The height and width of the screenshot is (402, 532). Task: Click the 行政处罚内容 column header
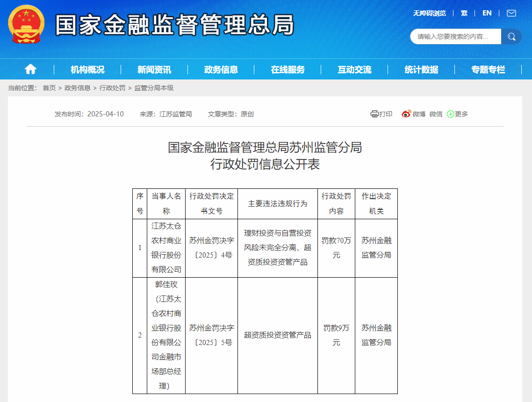336,203
